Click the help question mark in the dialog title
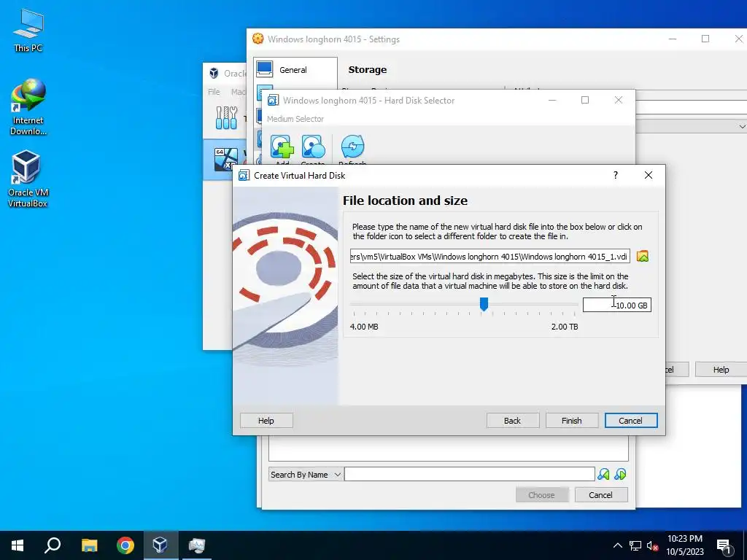This screenshot has height=560, width=747. pos(616,175)
